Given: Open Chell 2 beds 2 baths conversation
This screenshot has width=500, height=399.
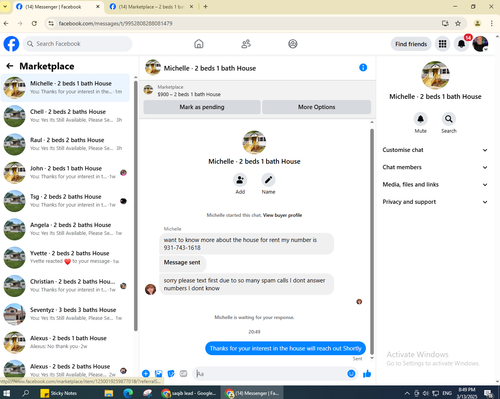Looking at the screenshot, I should click(65, 116).
